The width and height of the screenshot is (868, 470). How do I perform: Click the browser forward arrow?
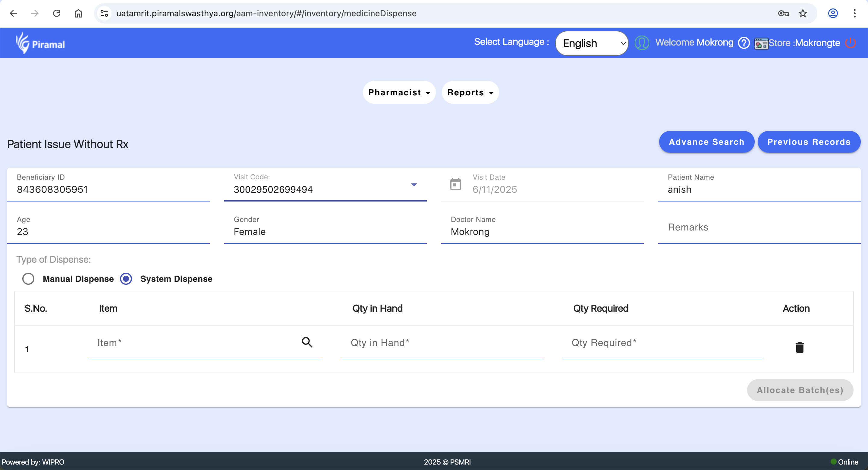click(x=35, y=14)
